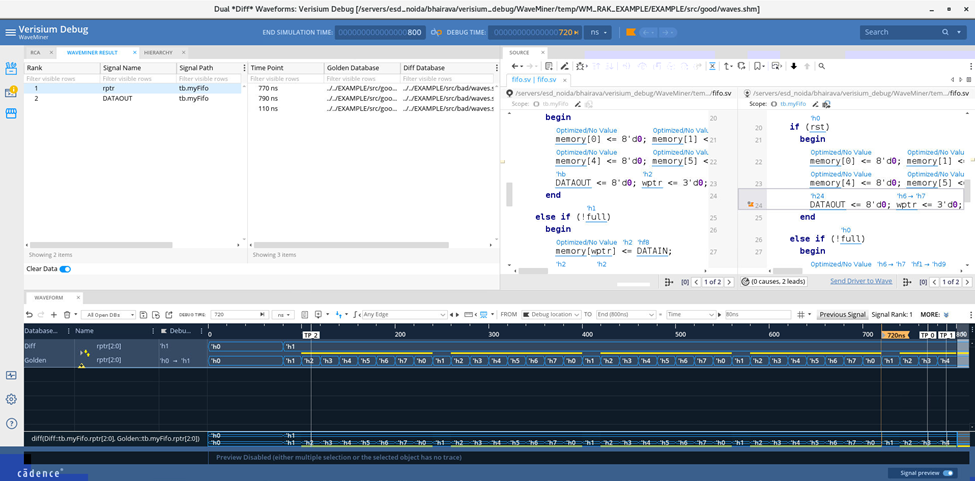This screenshot has width=975, height=481.
Task: Open the sidebar icon with orange alert badge
Action: (x=11, y=92)
